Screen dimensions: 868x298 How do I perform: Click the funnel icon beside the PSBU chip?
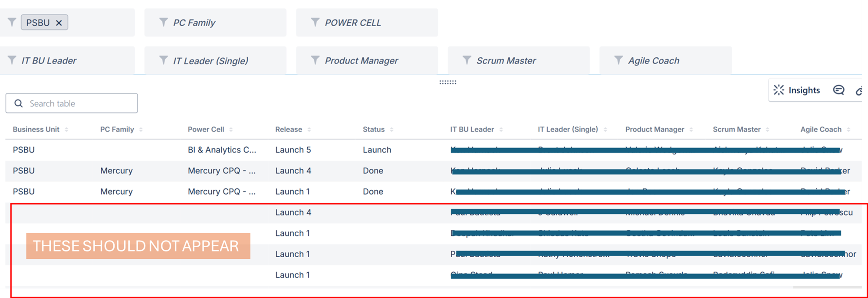(12, 22)
